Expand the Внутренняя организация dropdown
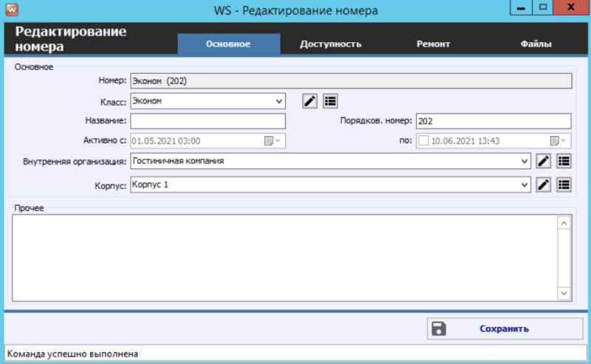Viewport: 591px width, 364px height. (525, 160)
